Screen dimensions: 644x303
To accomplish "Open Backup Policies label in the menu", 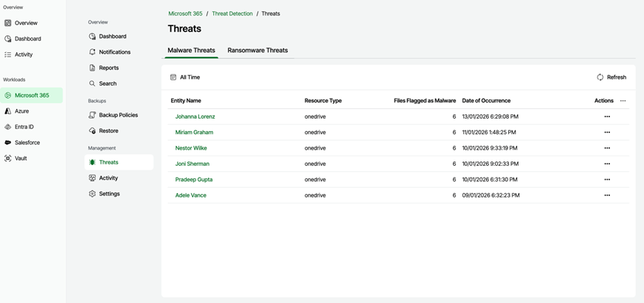I will (119, 115).
